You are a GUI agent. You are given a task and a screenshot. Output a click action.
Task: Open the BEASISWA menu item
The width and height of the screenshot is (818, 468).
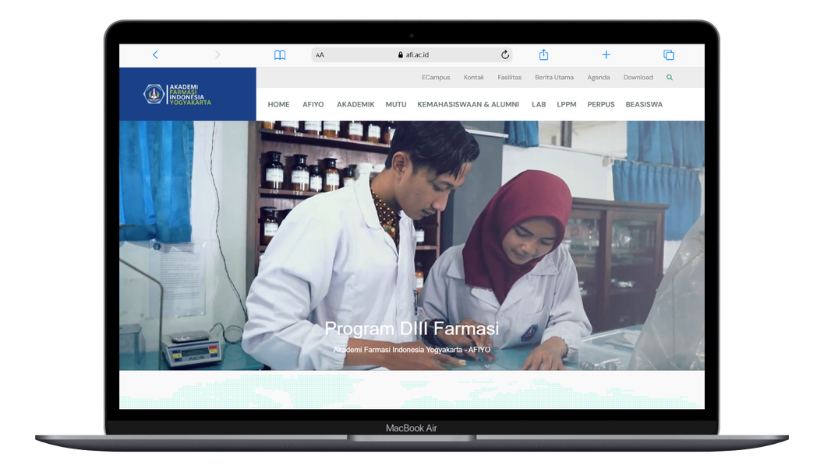pyautogui.click(x=644, y=104)
